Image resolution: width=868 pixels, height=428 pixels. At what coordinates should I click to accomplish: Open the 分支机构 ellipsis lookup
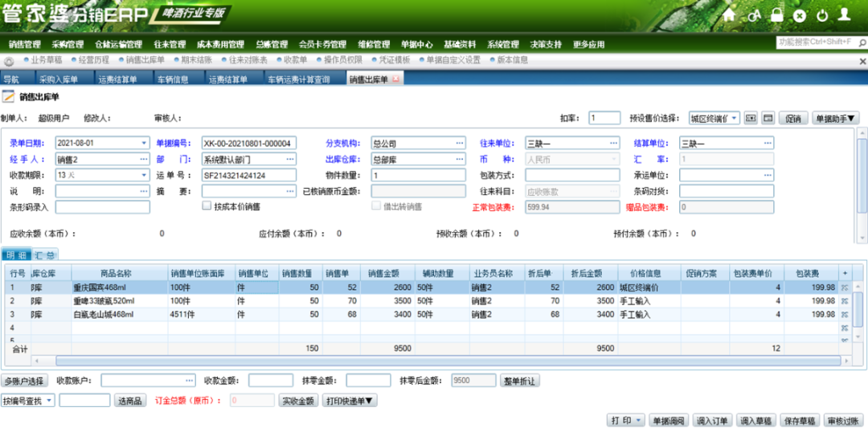[460, 143]
